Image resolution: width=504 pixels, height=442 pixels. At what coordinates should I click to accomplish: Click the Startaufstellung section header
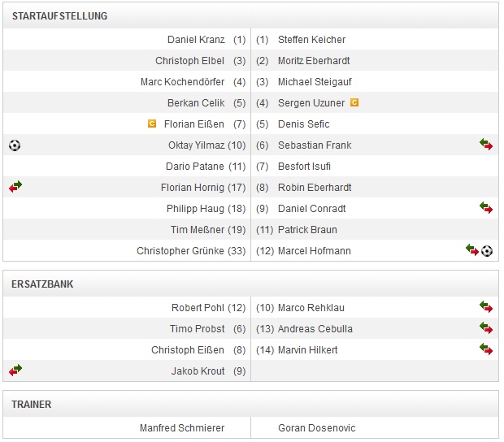(59, 16)
